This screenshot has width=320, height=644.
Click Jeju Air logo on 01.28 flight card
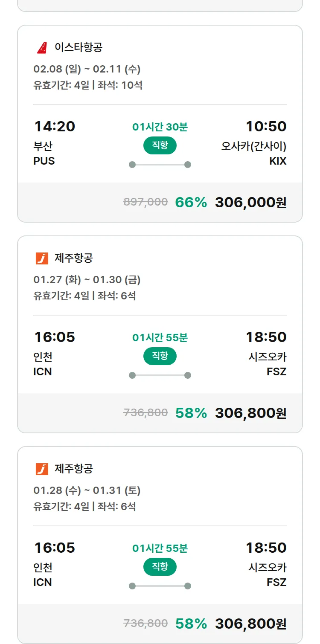[42, 469]
